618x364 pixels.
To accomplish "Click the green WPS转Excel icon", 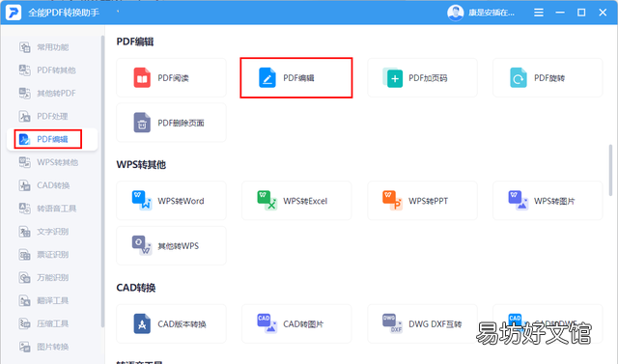I will pyautogui.click(x=267, y=201).
